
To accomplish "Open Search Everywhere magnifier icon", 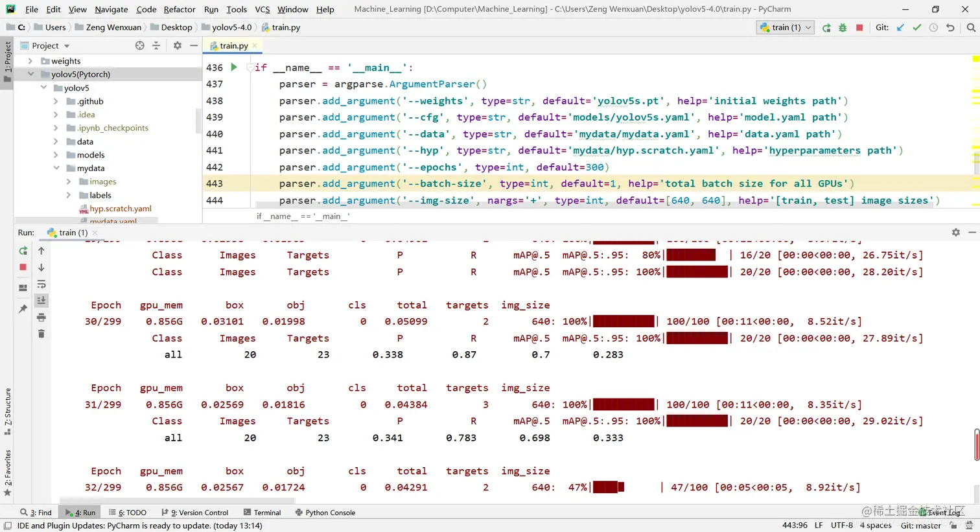I will tap(971, 28).
